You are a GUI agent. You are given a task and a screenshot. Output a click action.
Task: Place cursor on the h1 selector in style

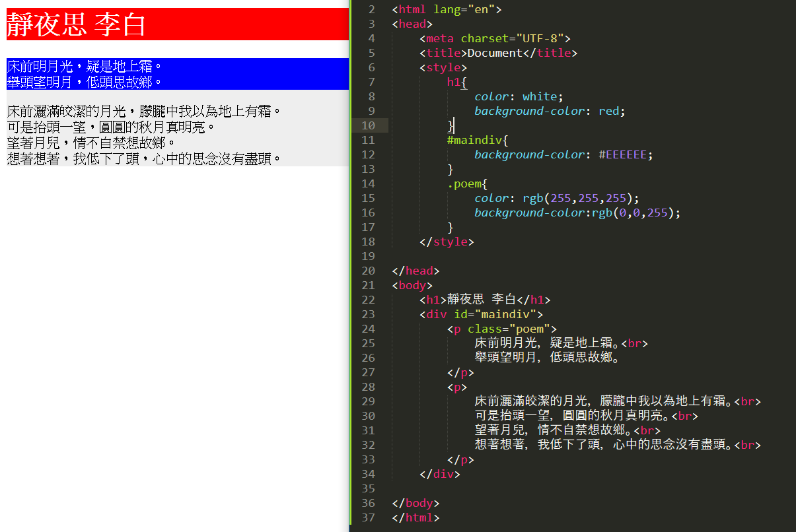(x=453, y=82)
